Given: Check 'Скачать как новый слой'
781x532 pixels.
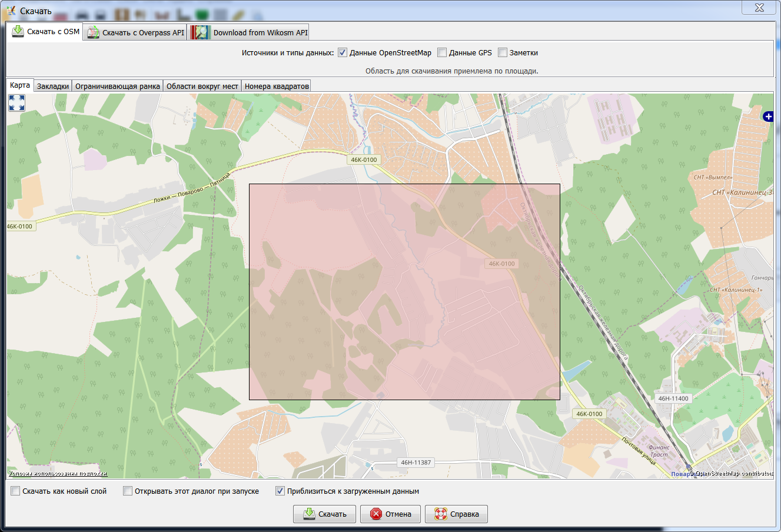Looking at the screenshot, I should click(x=16, y=491).
